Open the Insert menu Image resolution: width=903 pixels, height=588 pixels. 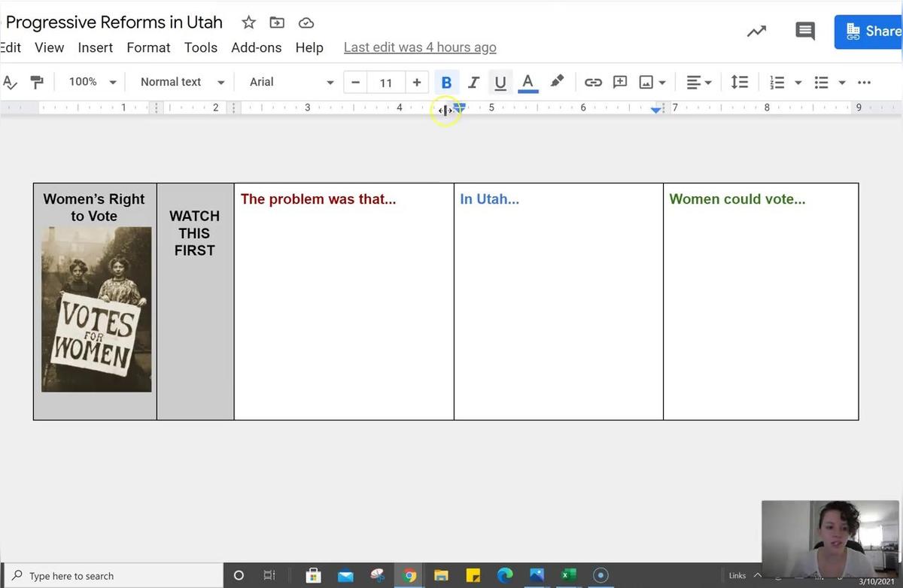(96, 47)
